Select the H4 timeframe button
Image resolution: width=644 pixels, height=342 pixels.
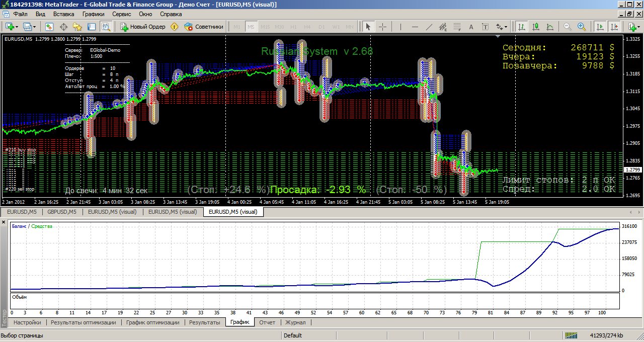coord(307,27)
